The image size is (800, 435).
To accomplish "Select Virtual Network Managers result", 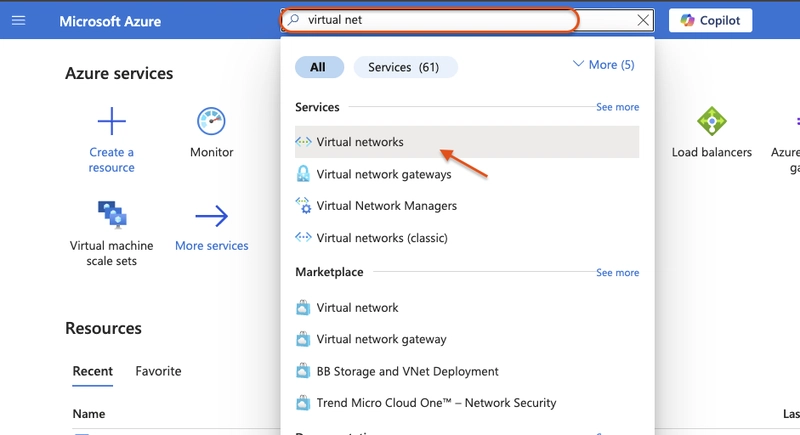I will click(x=467, y=206).
